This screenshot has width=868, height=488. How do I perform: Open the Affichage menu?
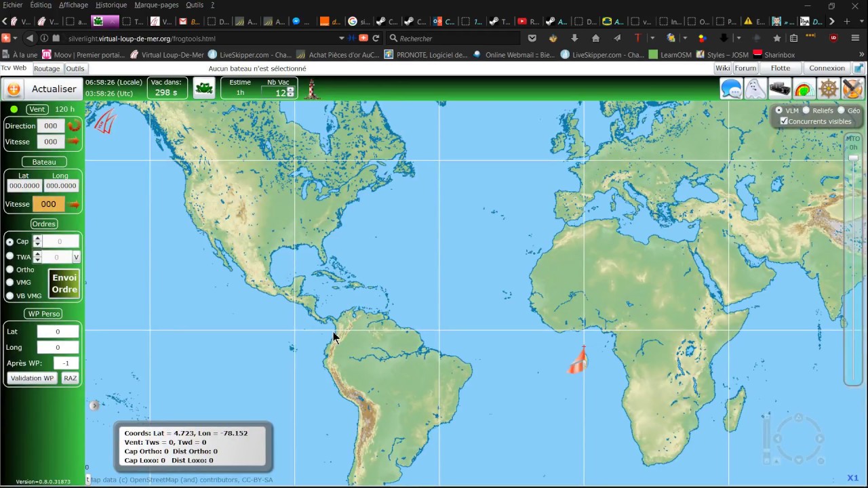73,5
